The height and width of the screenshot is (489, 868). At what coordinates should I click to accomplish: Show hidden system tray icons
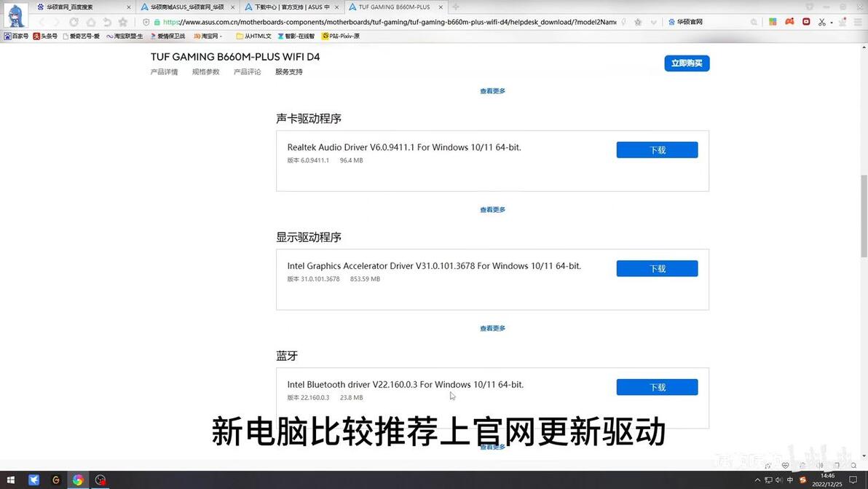click(757, 480)
